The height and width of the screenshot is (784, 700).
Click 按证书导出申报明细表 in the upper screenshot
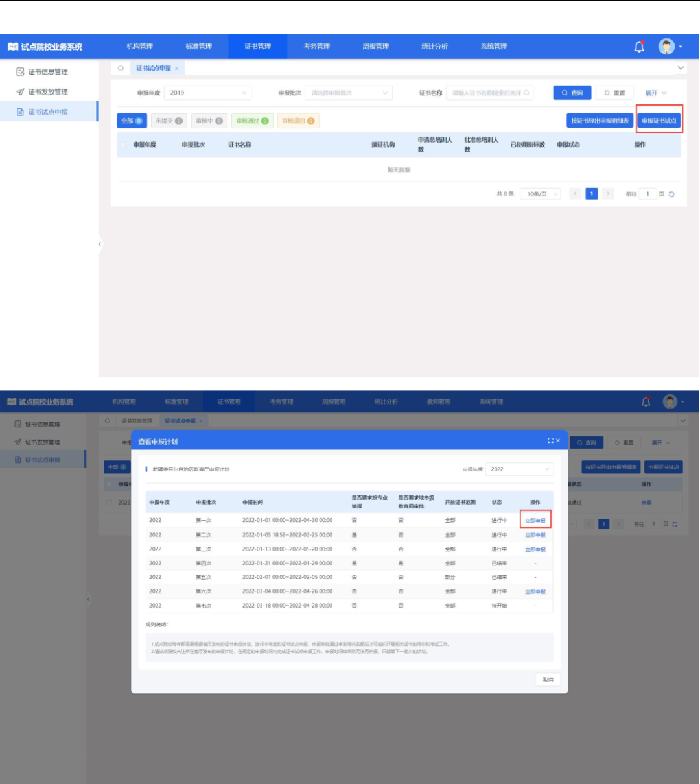[600, 121]
